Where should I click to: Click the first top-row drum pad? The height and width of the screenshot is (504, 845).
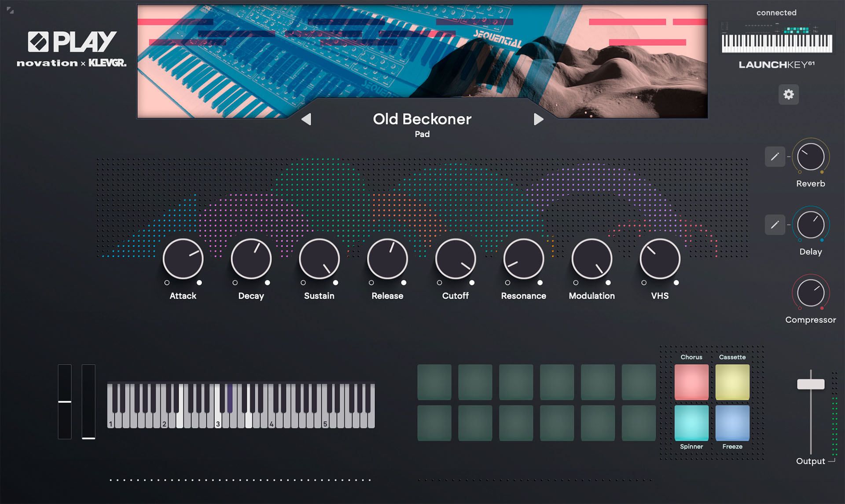point(434,382)
